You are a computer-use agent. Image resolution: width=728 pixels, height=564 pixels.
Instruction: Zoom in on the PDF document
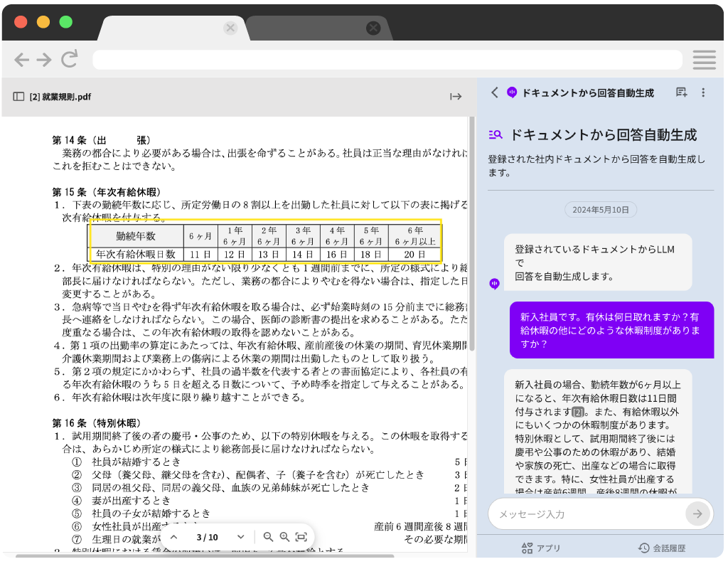coord(284,537)
